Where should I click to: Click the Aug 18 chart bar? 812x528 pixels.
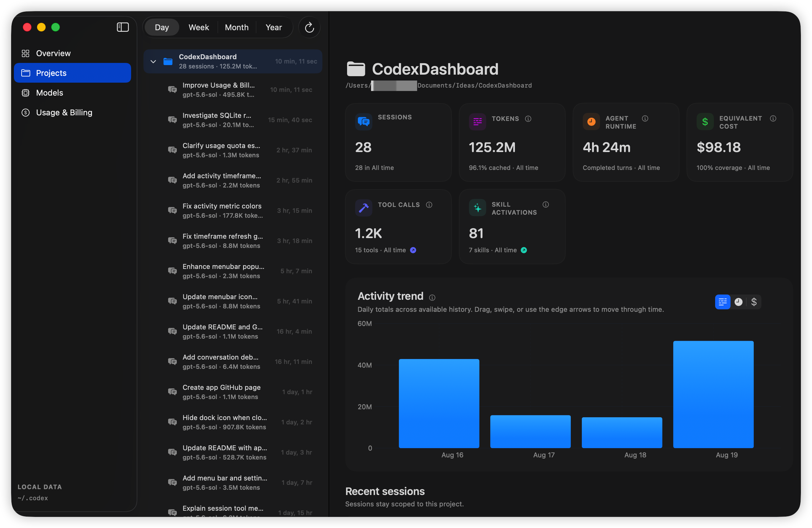(622, 432)
